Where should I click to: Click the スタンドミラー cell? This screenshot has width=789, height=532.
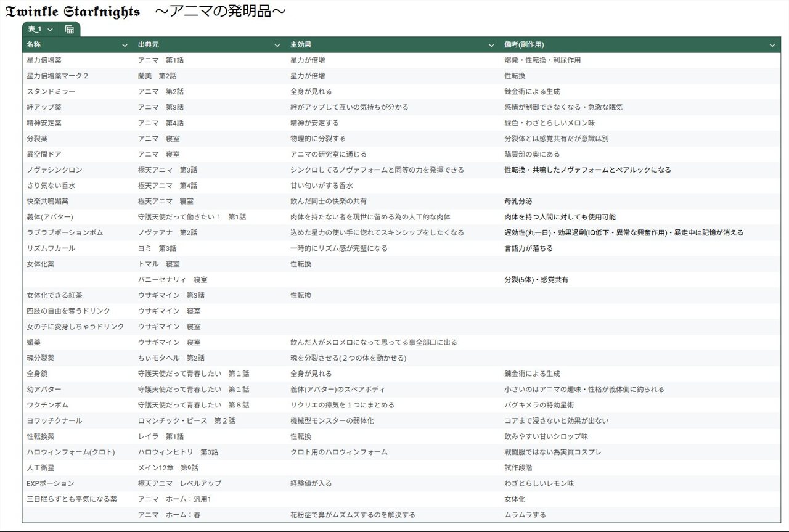pyautogui.click(x=51, y=92)
